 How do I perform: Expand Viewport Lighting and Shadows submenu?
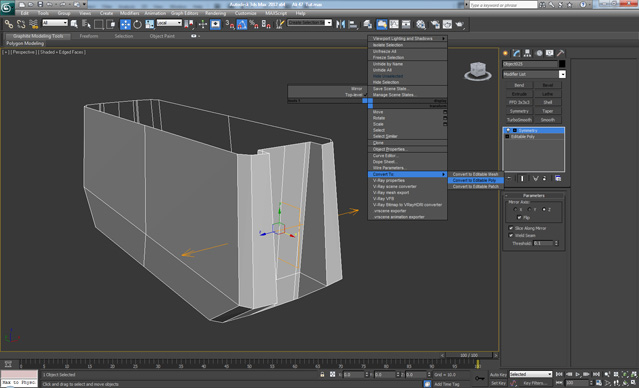pyautogui.click(x=408, y=38)
